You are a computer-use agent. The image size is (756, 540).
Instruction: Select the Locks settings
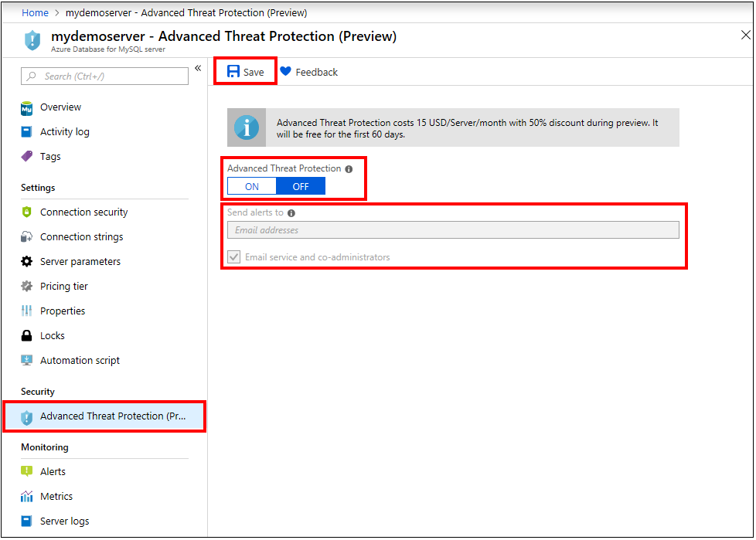[53, 335]
